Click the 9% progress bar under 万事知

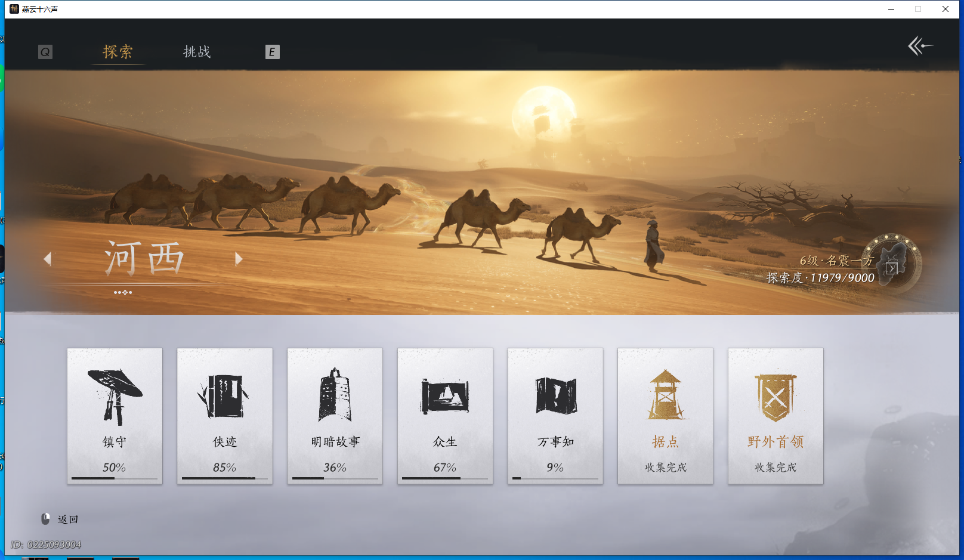[555, 478]
